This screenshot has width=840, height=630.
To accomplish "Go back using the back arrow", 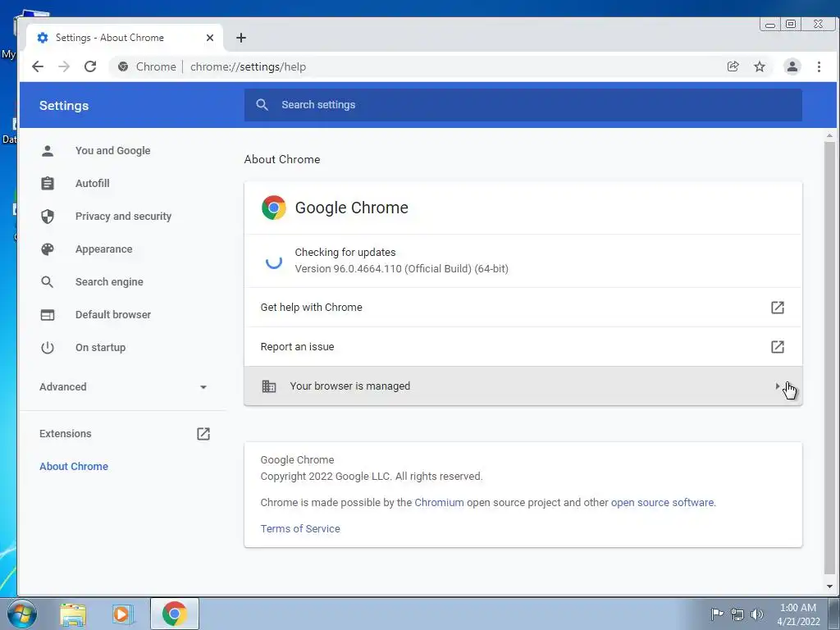I will [38, 66].
